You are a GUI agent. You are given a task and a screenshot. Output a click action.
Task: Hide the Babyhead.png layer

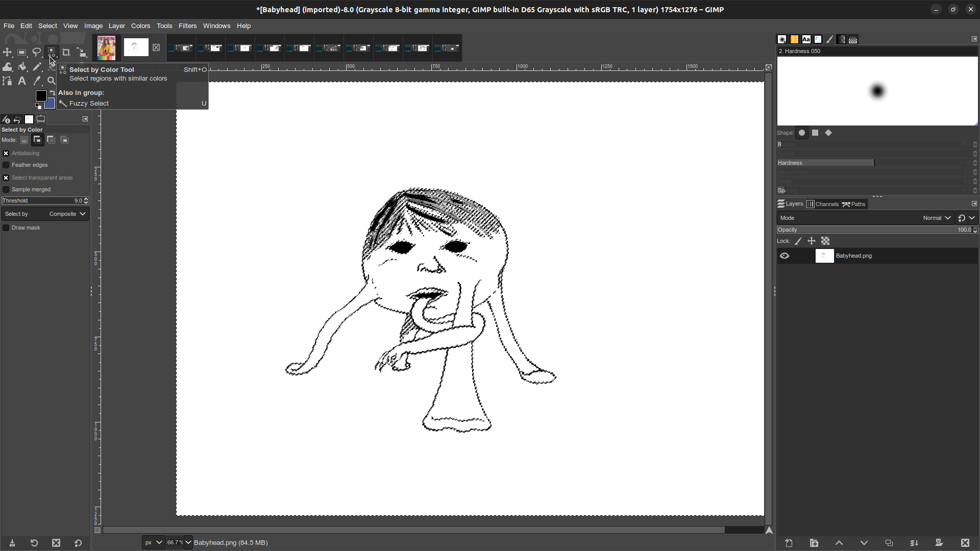pyautogui.click(x=785, y=256)
